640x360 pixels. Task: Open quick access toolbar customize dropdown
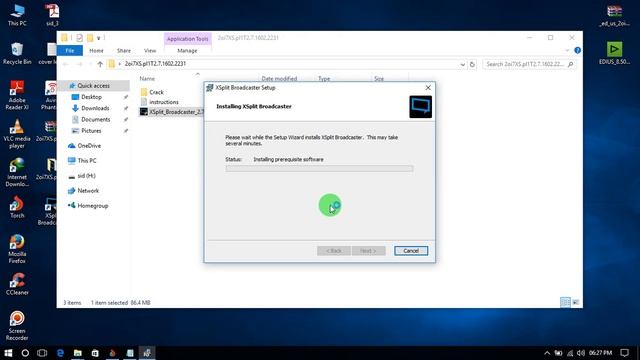pos(99,38)
